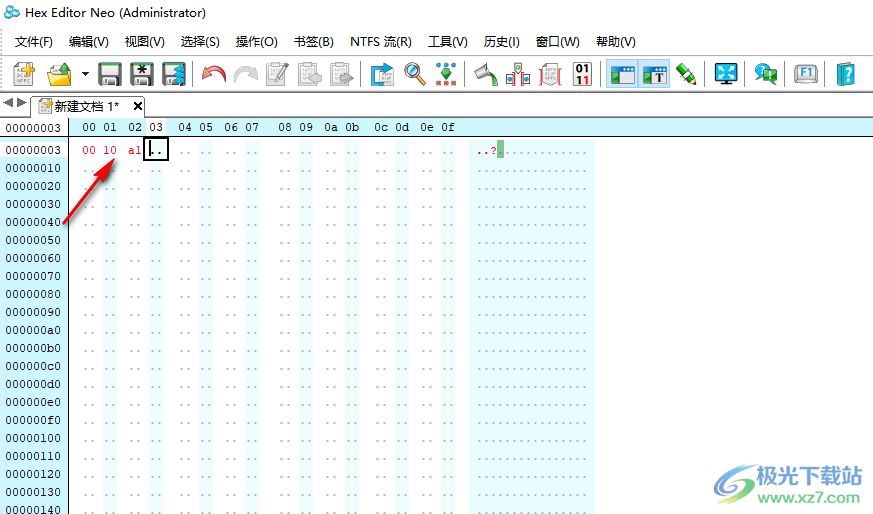873x514 pixels.
Task: Toggle the text pane T button
Action: [654, 74]
